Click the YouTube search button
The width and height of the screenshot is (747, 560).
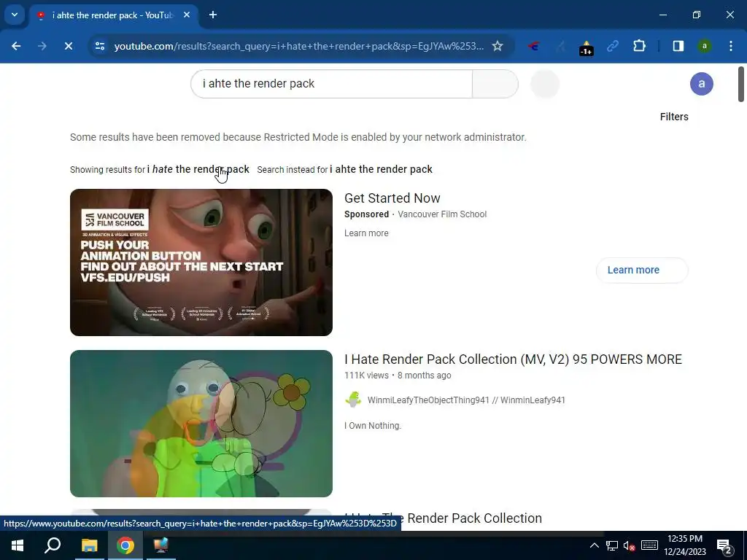coord(495,84)
